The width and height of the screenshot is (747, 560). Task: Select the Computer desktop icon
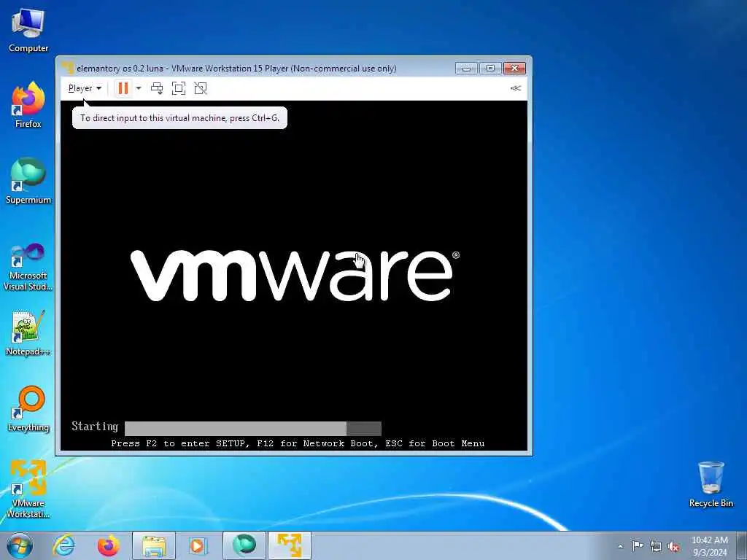pyautogui.click(x=28, y=30)
